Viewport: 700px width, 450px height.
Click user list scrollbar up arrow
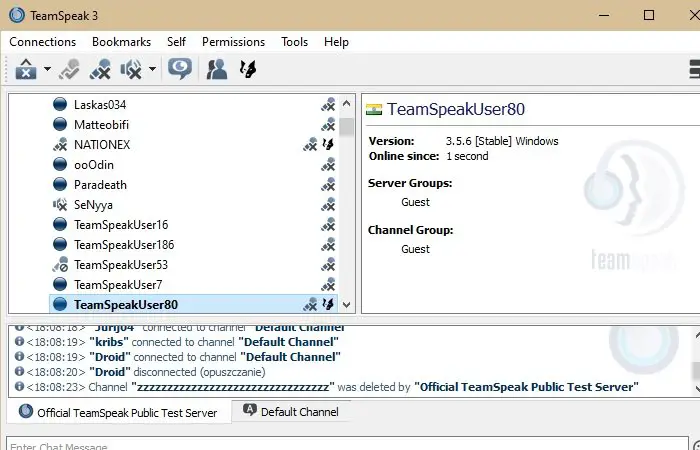346,104
